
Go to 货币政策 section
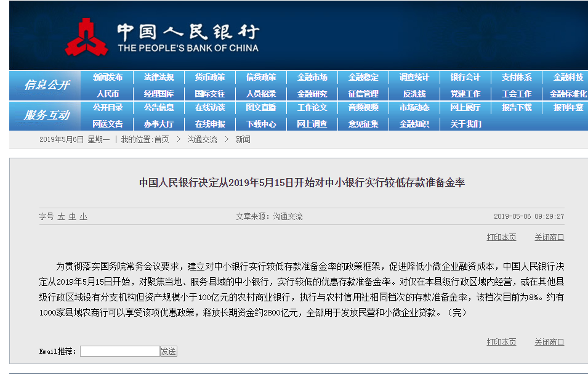pos(209,77)
